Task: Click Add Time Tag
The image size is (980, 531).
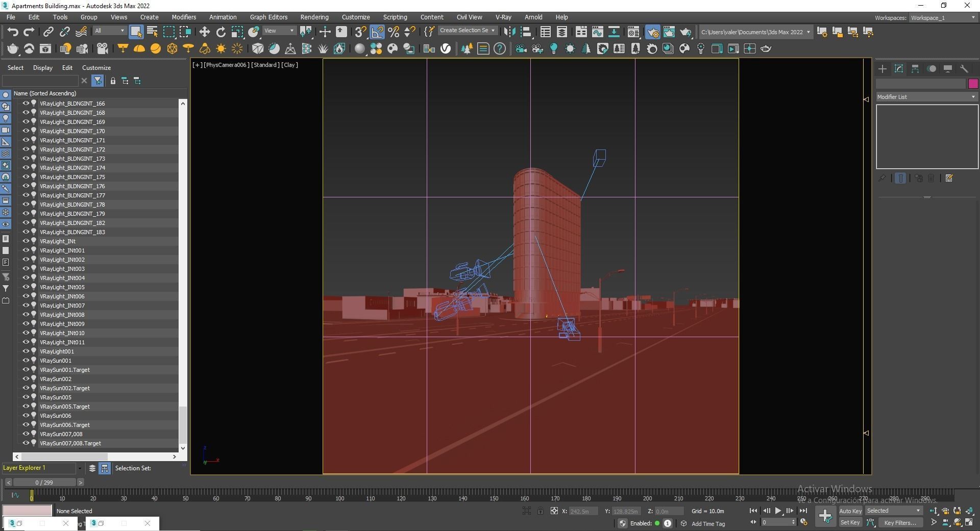Action: pos(708,524)
